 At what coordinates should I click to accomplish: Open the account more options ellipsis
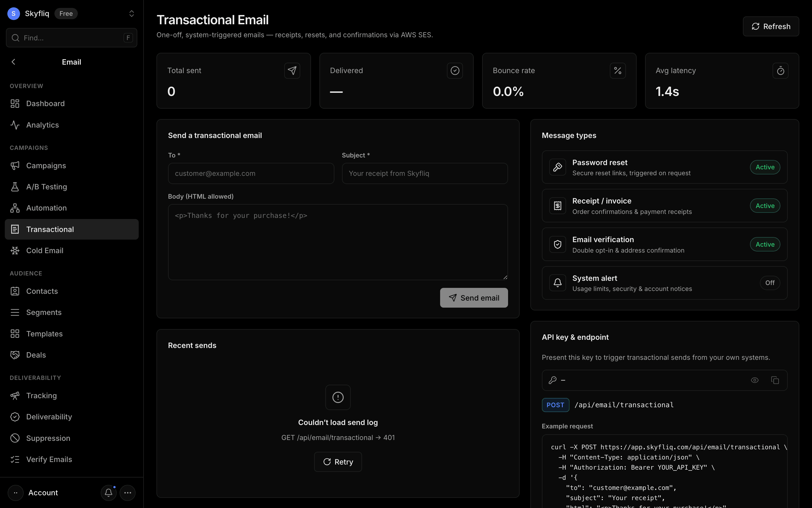coord(127,492)
